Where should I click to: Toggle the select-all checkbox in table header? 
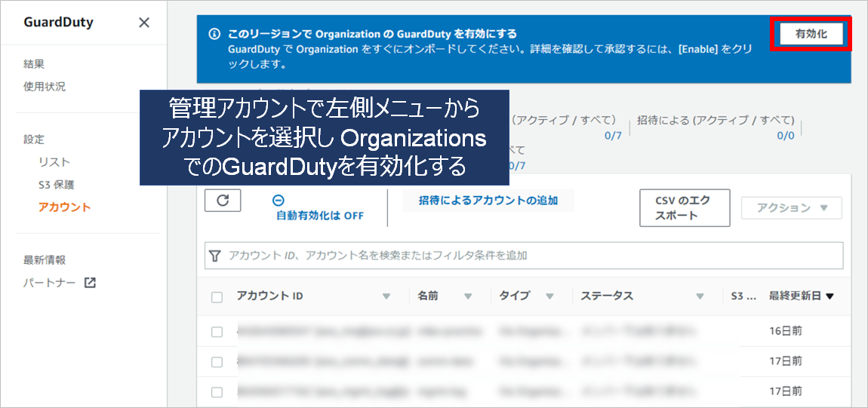click(217, 297)
